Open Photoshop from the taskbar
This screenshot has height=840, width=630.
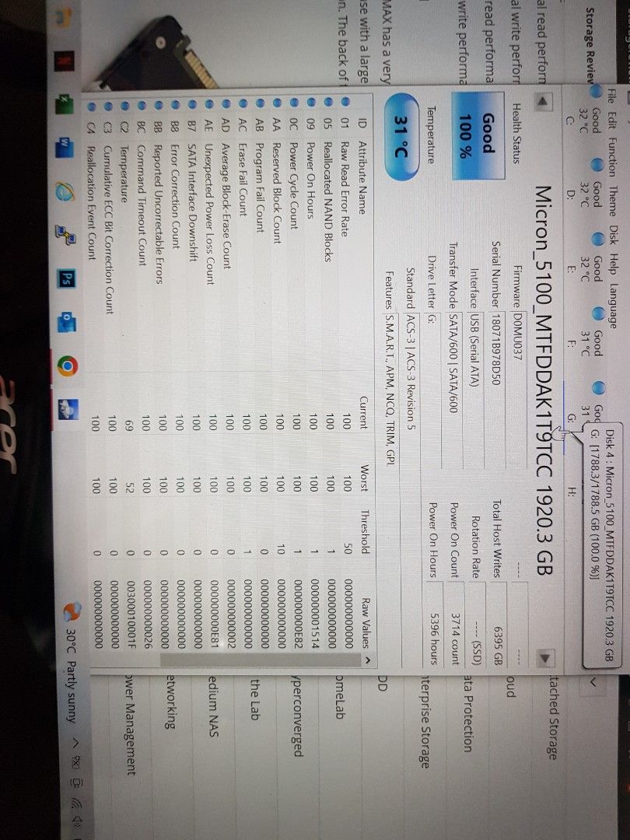pos(68,280)
